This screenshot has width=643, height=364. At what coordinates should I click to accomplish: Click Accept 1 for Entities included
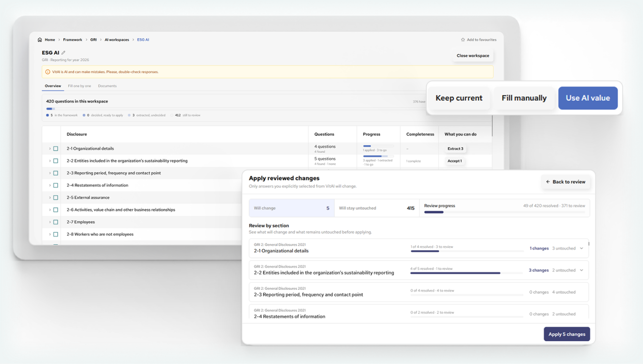coord(454,161)
